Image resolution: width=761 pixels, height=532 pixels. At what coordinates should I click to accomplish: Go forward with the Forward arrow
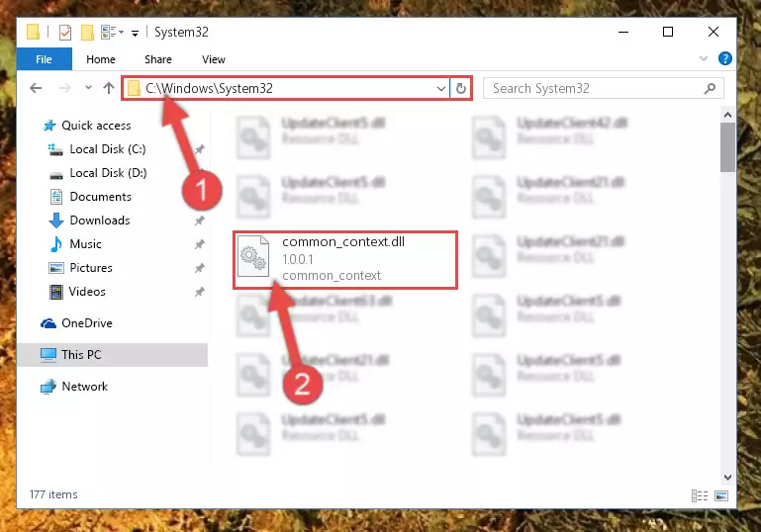coord(64,88)
